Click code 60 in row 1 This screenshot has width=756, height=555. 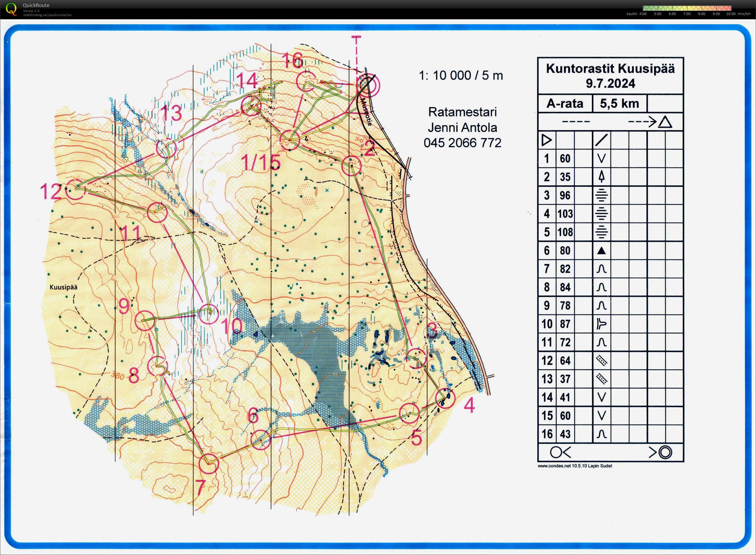[565, 159]
